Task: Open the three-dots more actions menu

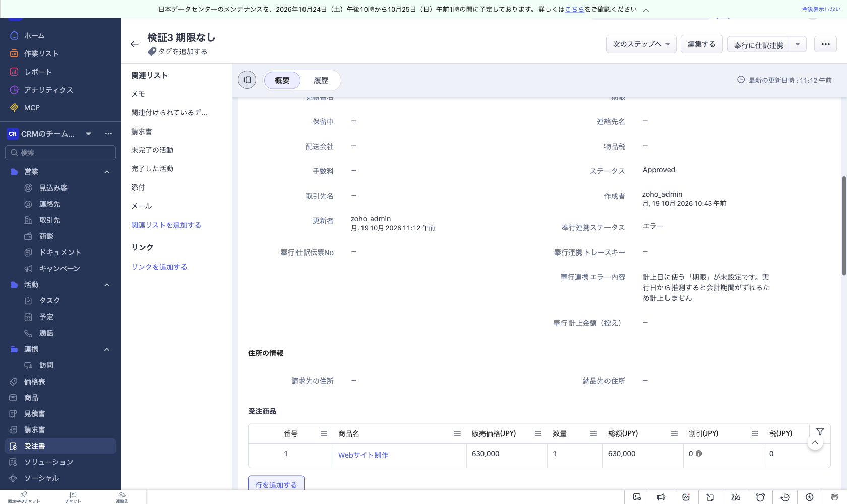Action: click(x=825, y=44)
